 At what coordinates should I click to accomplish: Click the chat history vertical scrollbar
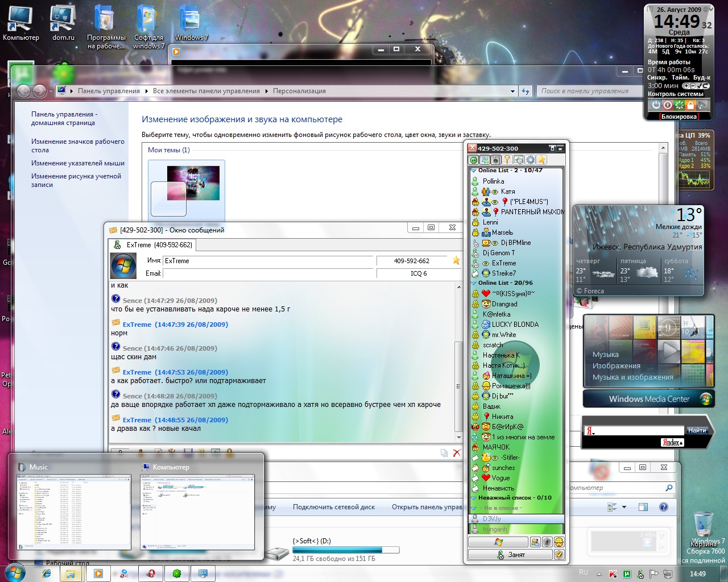(x=459, y=362)
